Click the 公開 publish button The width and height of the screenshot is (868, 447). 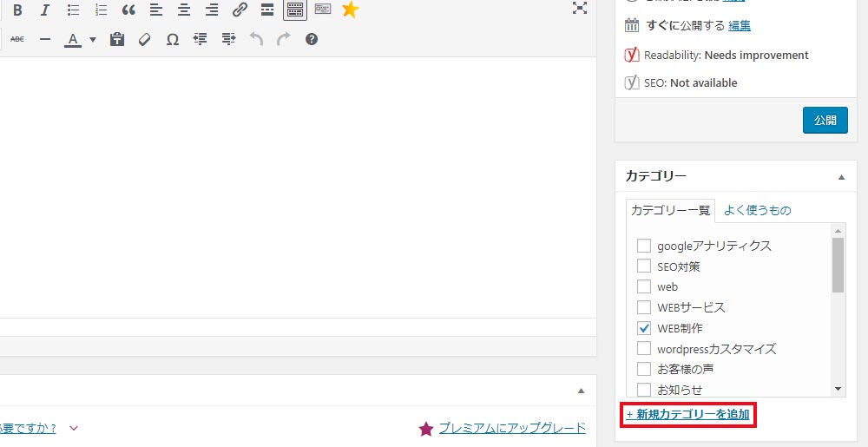click(x=825, y=120)
